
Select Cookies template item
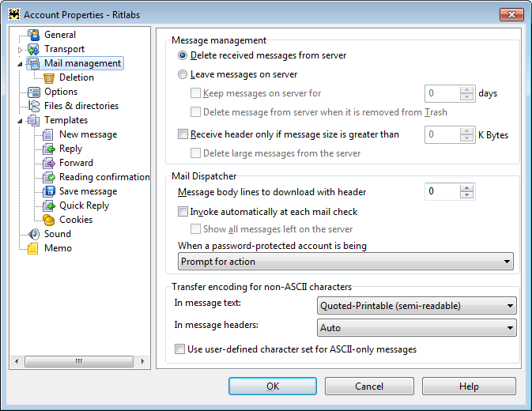[x=76, y=220]
